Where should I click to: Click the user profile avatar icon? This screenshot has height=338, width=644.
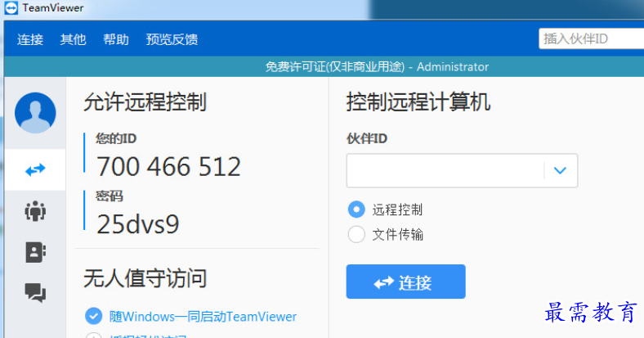[35, 113]
